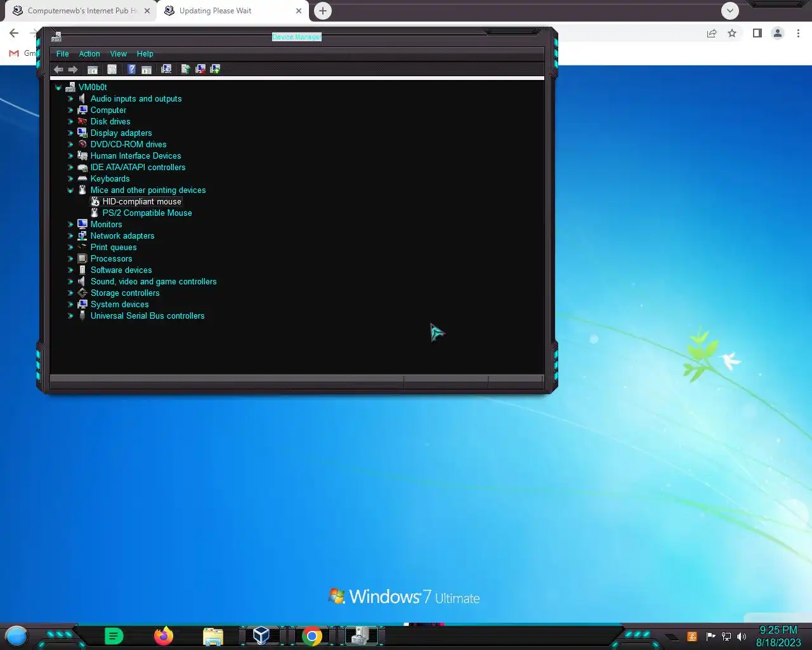The width and height of the screenshot is (812, 650).
Task: Click the Update Driver Software toolbar icon
Action: point(185,69)
